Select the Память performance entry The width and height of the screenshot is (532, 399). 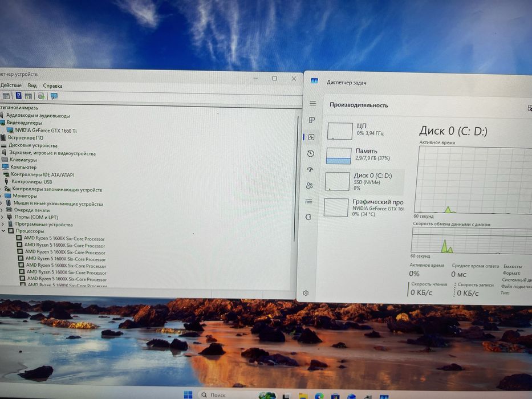tap(365, 155)
